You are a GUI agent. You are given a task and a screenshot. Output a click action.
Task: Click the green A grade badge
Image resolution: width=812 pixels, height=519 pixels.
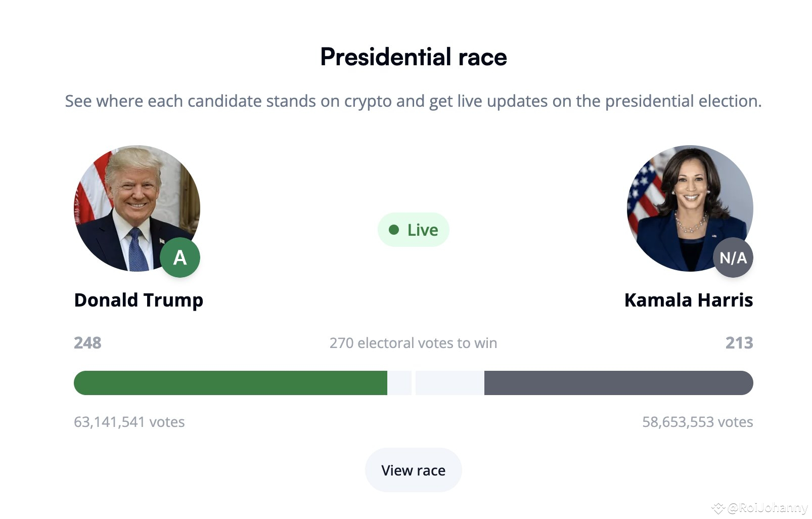(180, 257)
